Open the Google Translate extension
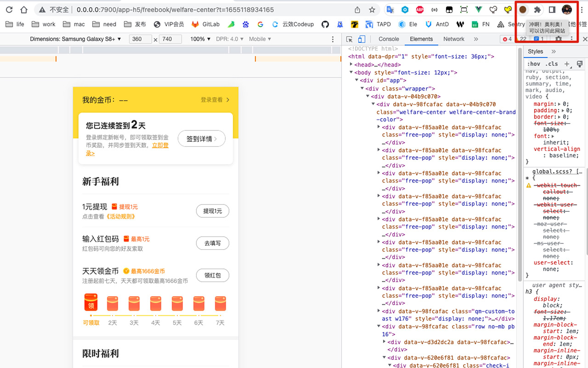Viewport: 588px width, 368px height. coord(390,10)
